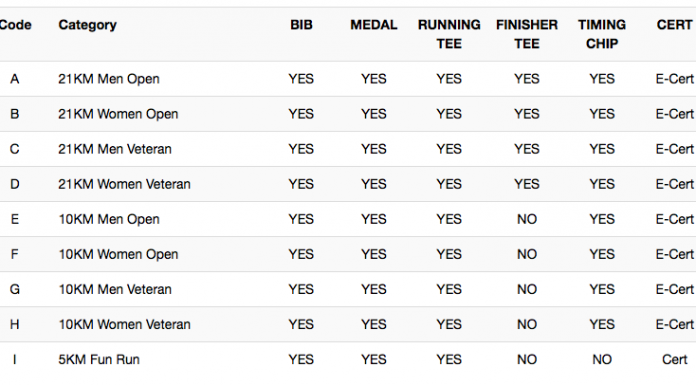This screenshot has width=696, height=385.
Task: Click the FINISHER TEE column header
Action: pyautogui.click(x=527, y=34)
